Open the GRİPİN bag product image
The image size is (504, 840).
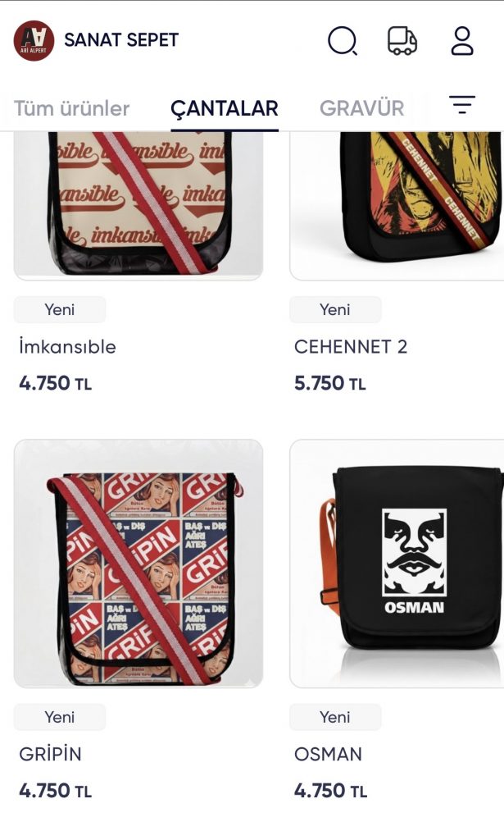[x=138, y=564]
